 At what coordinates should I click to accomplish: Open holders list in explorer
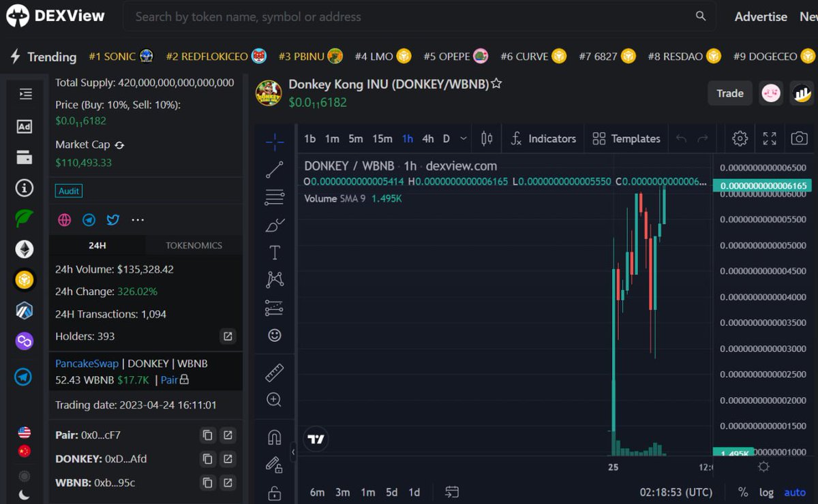(x=228, y=336)
